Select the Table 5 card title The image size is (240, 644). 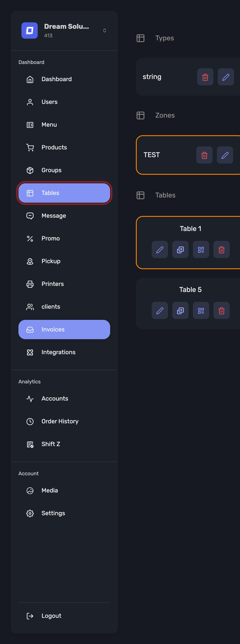(x=190, y=290)
